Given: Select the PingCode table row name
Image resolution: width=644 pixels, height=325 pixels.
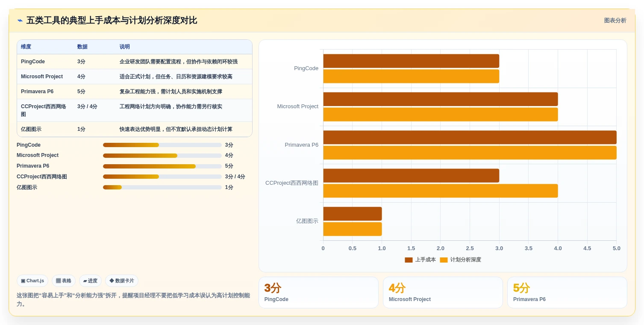Looking at the screenshot, I should [x=33, y=62].
